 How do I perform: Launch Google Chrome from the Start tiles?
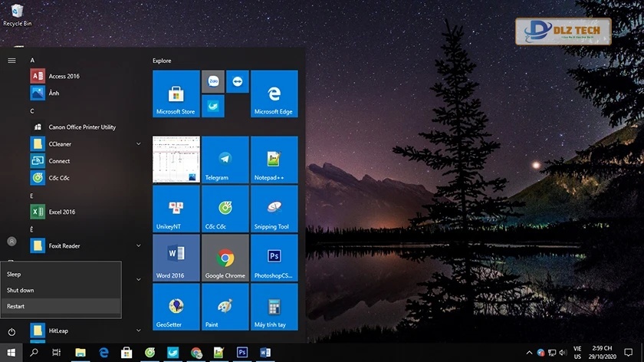click(x=225, y=258)
